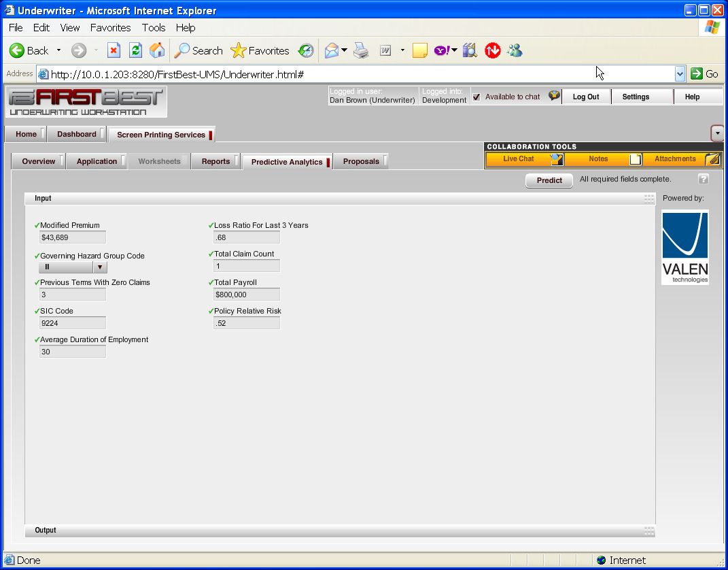Image resolution: width=728 pixels, height=570 pixels.
Task: Click the Print icon
Action: coord(361,50)
